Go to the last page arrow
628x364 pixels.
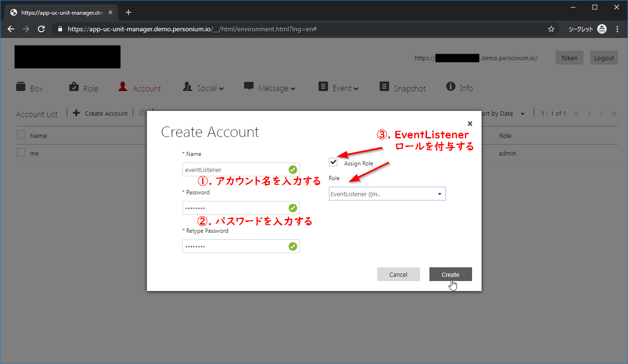click(614, 113)
